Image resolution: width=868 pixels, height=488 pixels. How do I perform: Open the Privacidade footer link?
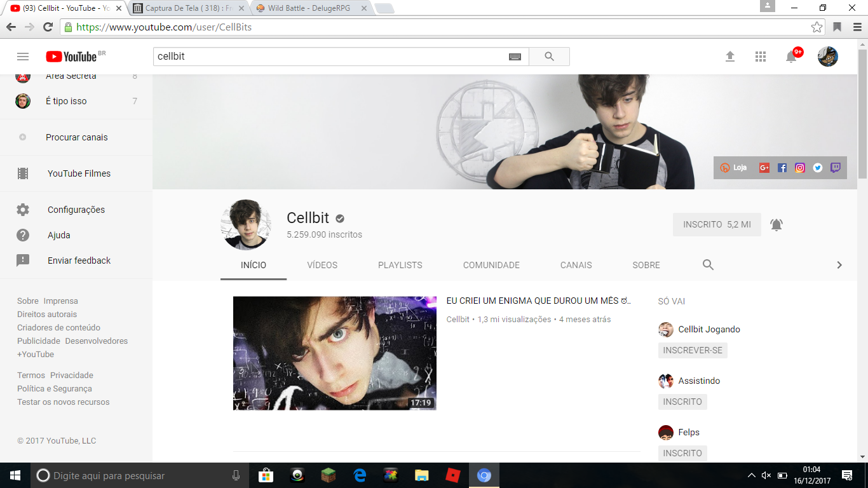coord(72,376)
